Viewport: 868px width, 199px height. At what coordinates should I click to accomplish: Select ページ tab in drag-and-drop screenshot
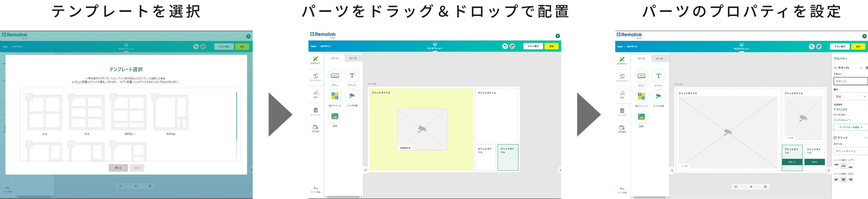353,58
